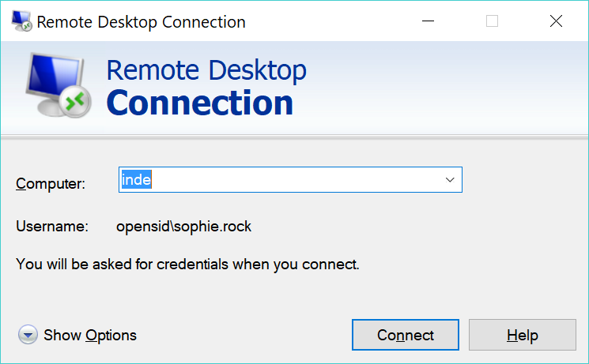Click the Remote Desktop title bar icon
This screenshot has width=589, height=364.
[x=20, y=21]
